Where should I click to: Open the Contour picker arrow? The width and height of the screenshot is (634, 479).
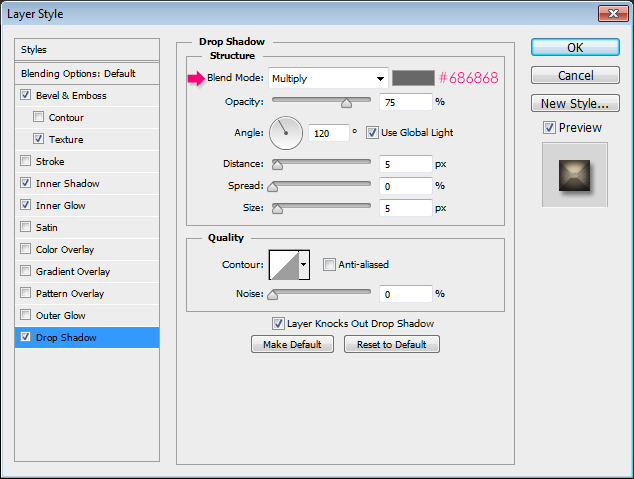304,265
